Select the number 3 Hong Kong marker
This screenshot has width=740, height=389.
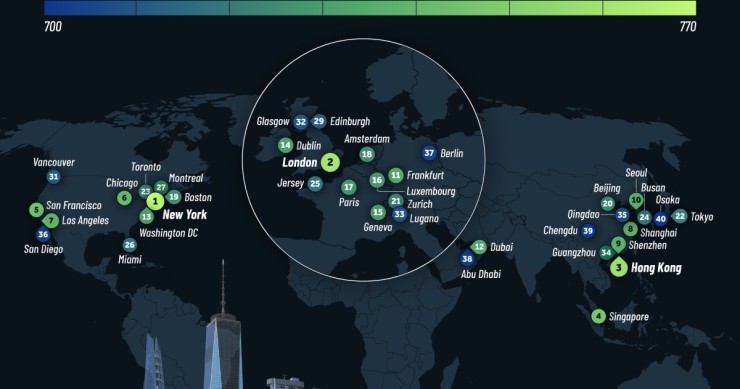(619, 268)
